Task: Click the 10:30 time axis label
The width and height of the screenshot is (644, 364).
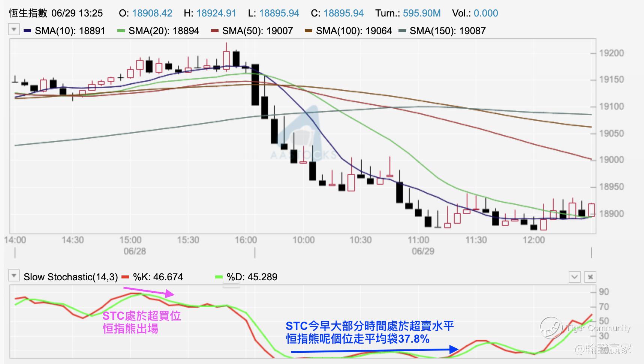Action: pyautogui.click(x=361, y=240)
